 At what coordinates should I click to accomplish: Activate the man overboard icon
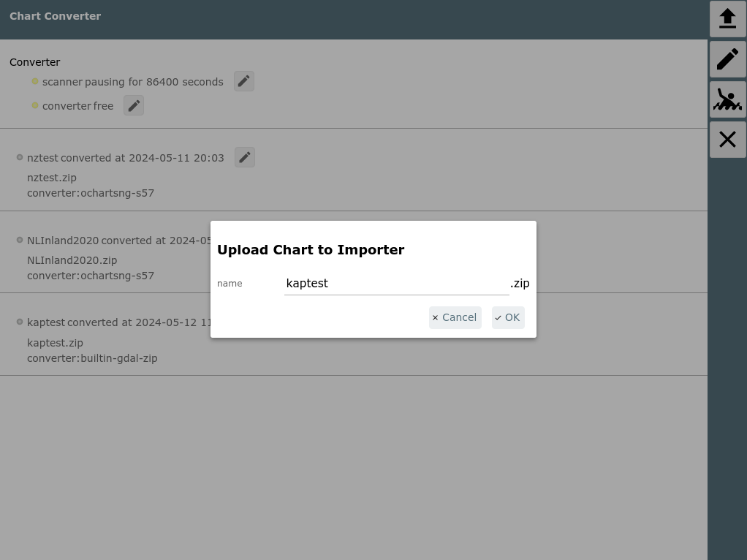coord(727,99)
